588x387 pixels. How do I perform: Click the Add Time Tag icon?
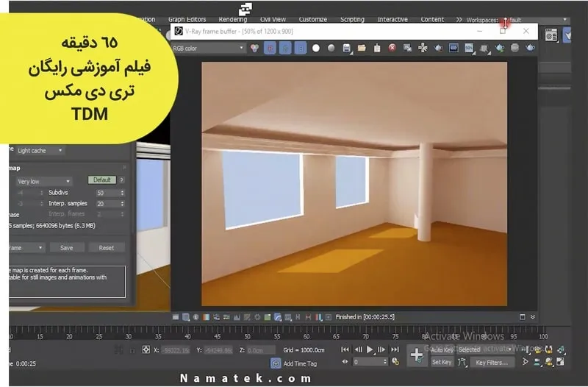tap(276, 363)
